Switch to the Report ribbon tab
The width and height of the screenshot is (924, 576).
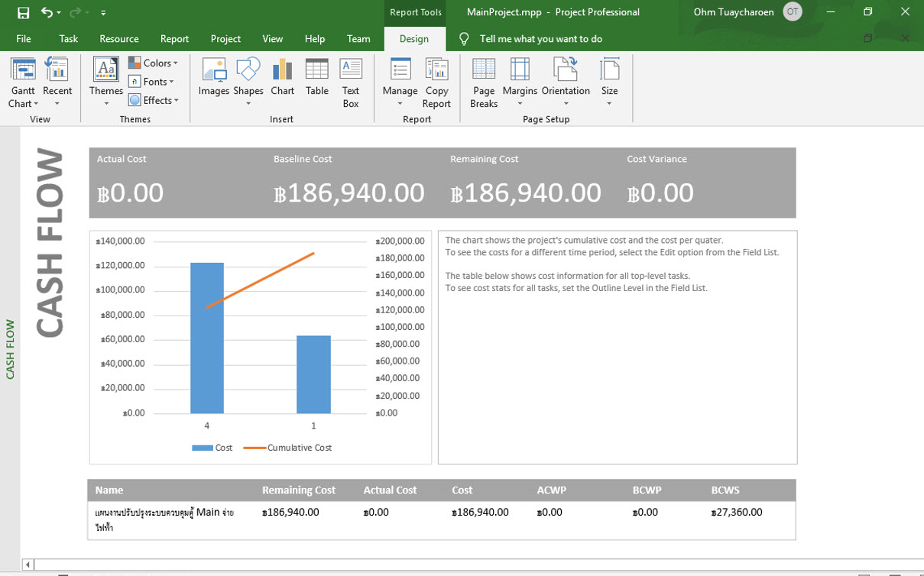174,38
